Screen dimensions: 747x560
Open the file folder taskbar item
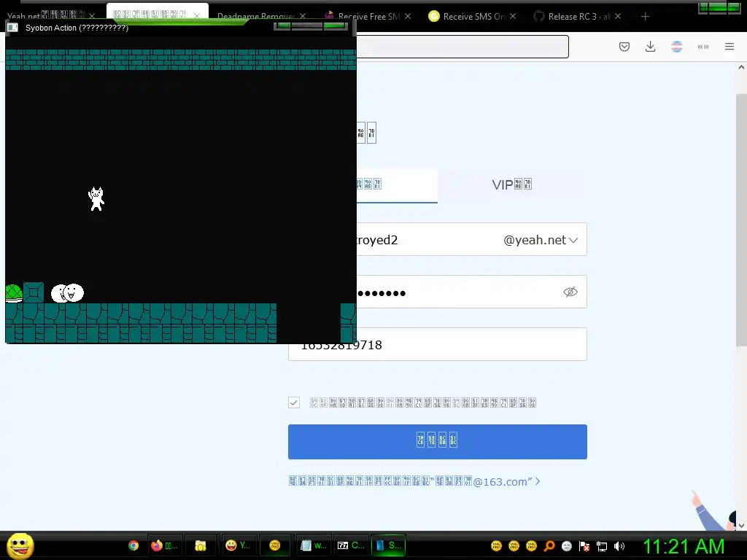point(200,545)
